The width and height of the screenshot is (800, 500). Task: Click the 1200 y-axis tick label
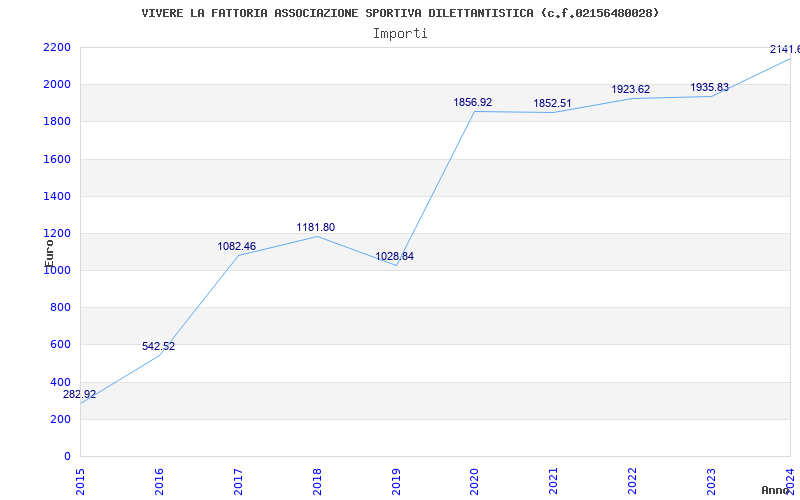[57, 234]
